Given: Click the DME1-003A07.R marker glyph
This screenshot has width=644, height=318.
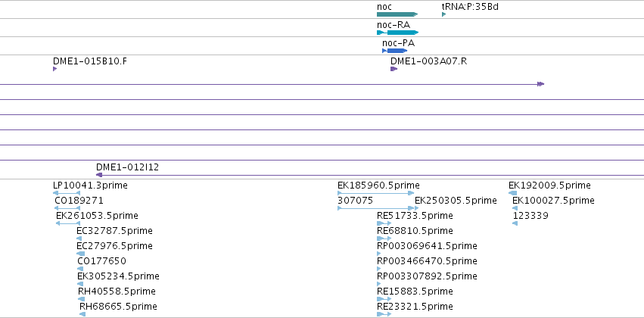Looking at the screenshot, I should click(394, 69).
